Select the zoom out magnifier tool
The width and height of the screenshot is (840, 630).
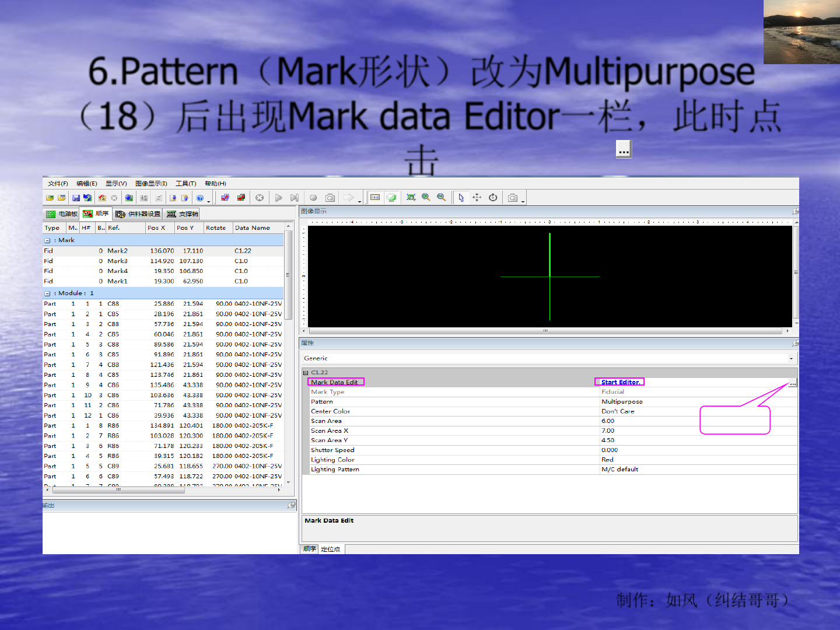tap(441, 197)
